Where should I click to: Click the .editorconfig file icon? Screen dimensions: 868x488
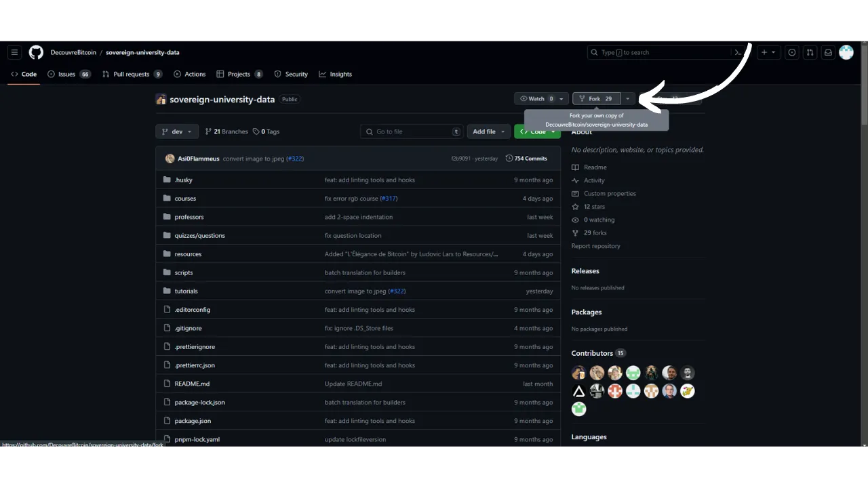pyautogui.click(x=167, y=310)
